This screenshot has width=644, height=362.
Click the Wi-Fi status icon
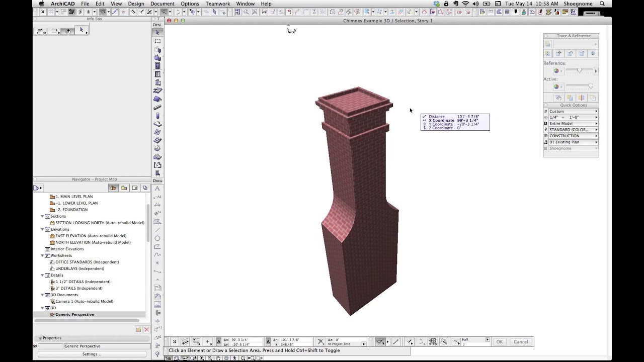465,4
